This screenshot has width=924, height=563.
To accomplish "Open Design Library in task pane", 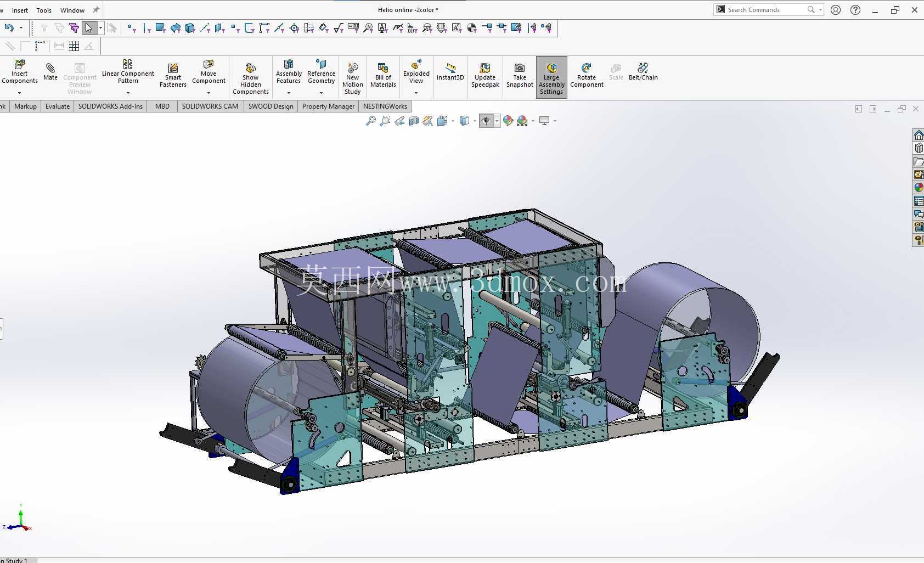I will coord(918,148).
